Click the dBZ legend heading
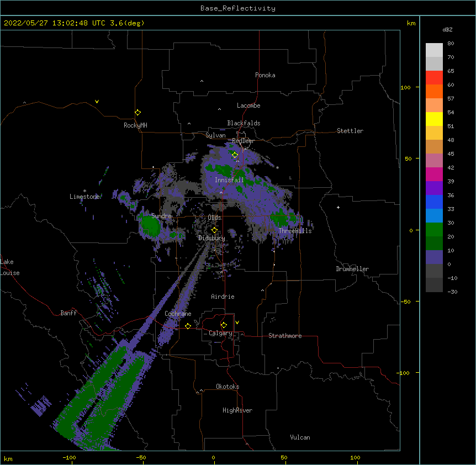Screen dimensions: 476x465 [447, 29]
